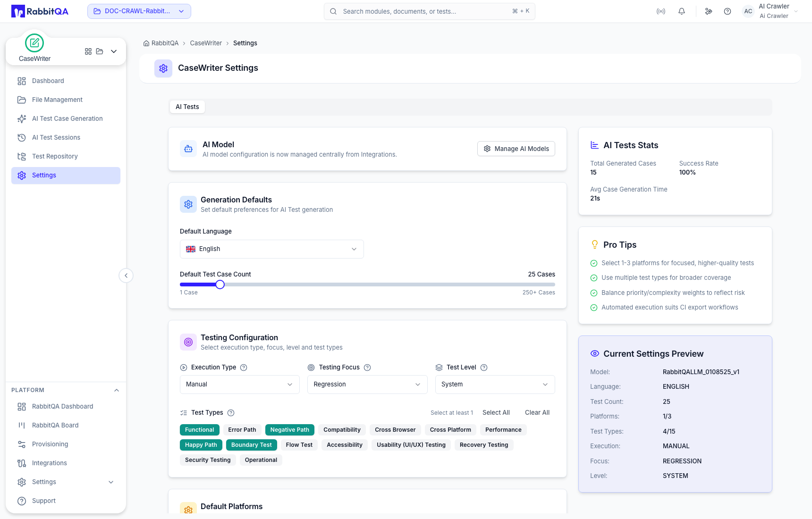The width and height of the screenshot is (812, 519).
Task: Click the scribble tool icon in the header
Action: pyautogui.click(x=709, y=11)
